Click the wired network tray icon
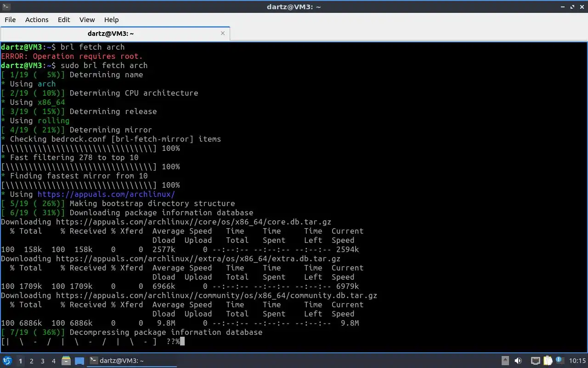588x368 pixels. coord(535,361)
